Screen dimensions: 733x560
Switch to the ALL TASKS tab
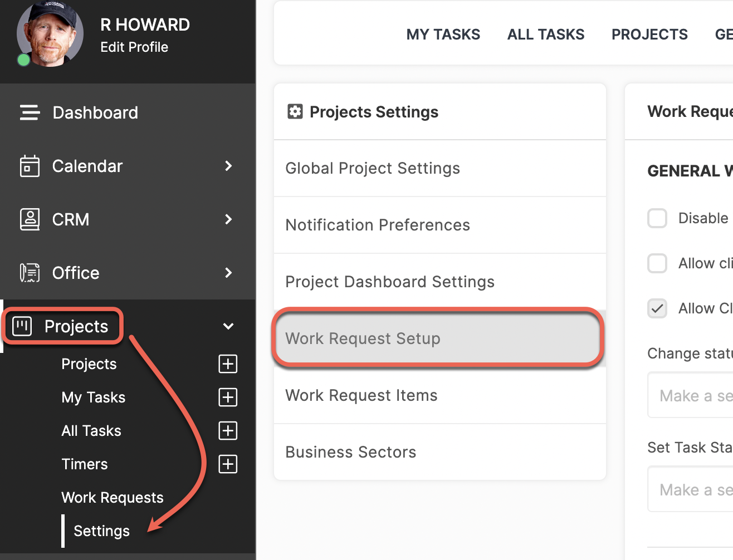coord(546,35)
